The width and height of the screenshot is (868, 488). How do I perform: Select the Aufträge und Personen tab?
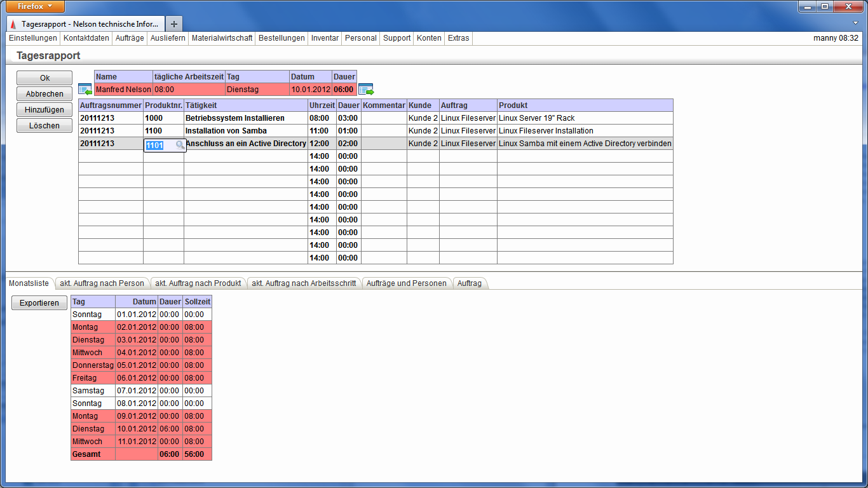click(x=406, y=283)
